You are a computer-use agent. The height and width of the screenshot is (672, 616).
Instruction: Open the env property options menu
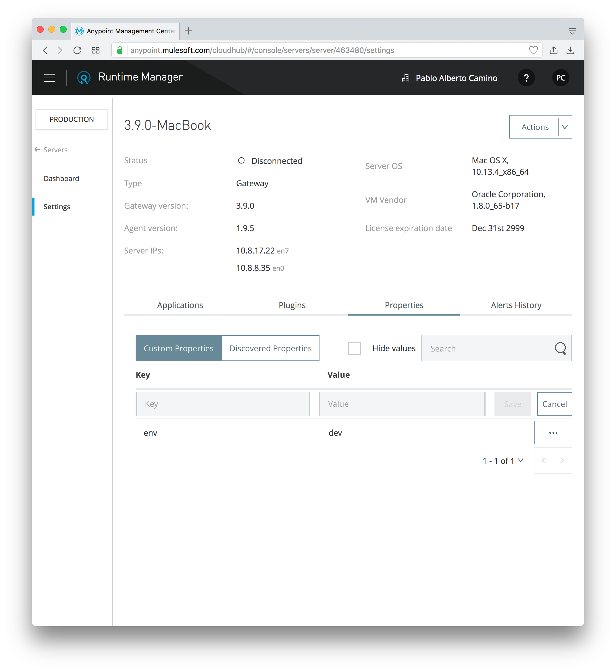coord(553,433)
